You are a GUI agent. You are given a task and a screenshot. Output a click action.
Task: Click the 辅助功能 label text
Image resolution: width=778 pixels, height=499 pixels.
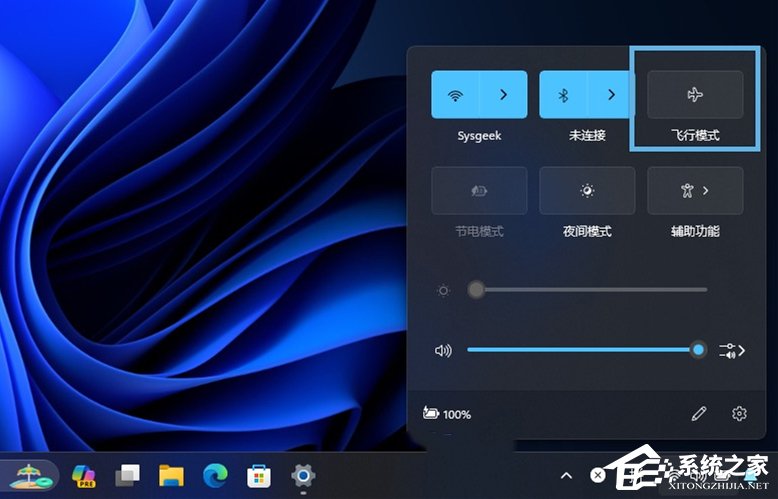tap(695, 231)
